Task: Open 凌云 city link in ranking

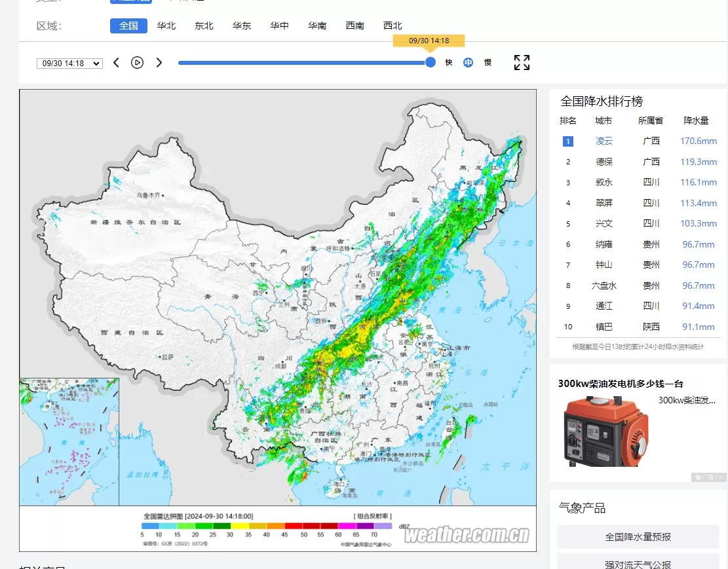Action: click(603, 141)
